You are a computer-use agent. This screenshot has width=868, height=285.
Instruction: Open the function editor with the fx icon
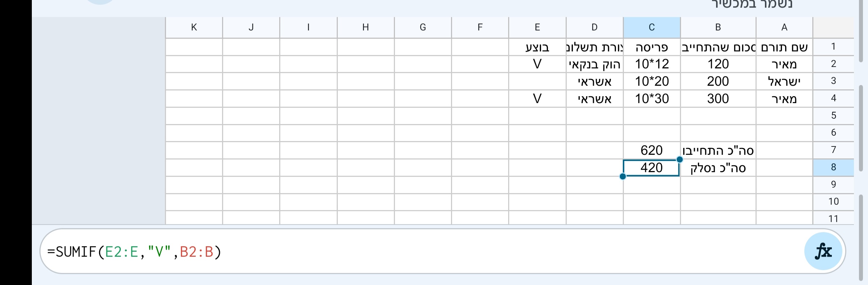point(823,250)
